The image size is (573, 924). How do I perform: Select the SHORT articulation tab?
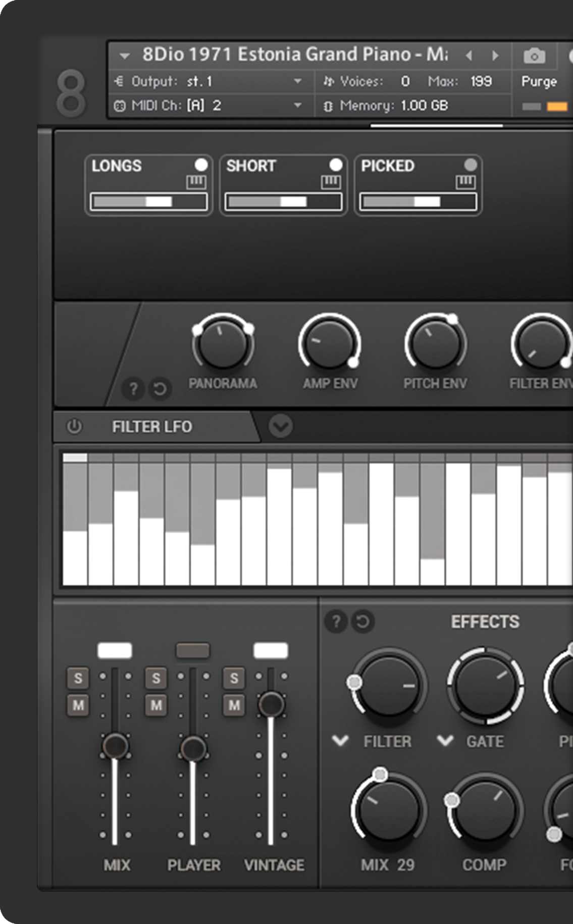pos(251,166)
